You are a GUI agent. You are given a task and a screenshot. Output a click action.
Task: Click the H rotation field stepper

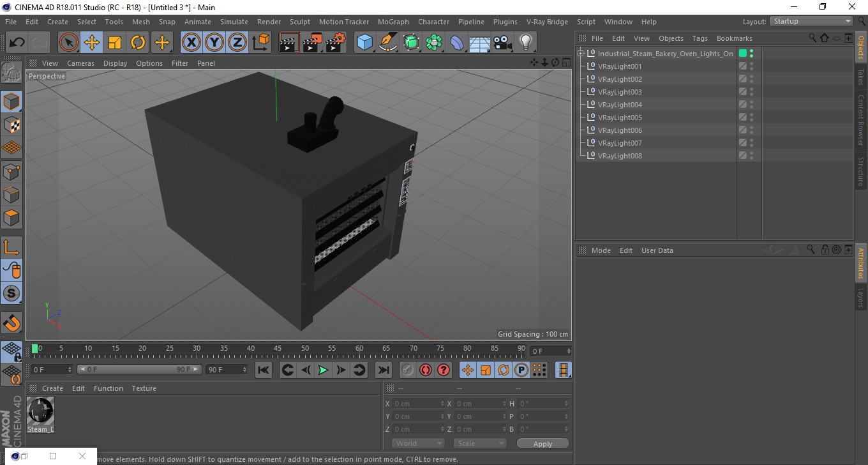[x=566, y=404]
